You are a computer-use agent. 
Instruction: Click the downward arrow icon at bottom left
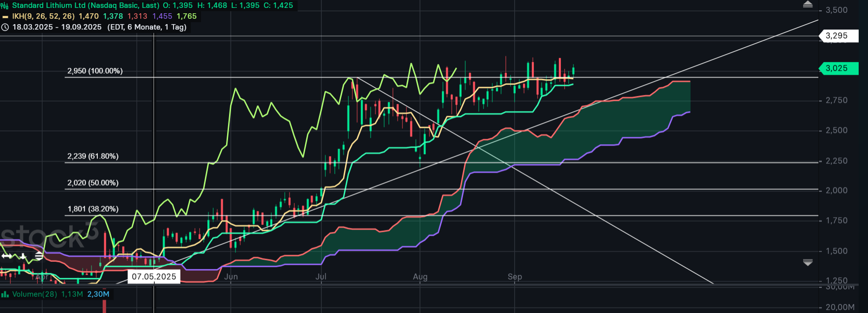point(23,256)
